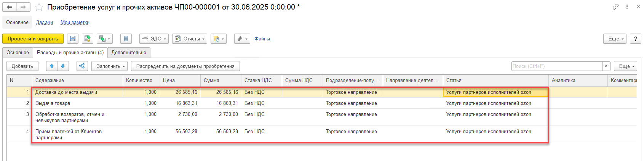This screenshot has width=644, height=161.
Task: Open the 'Create based on' dropdown
Action: click(x=105, y=39)
